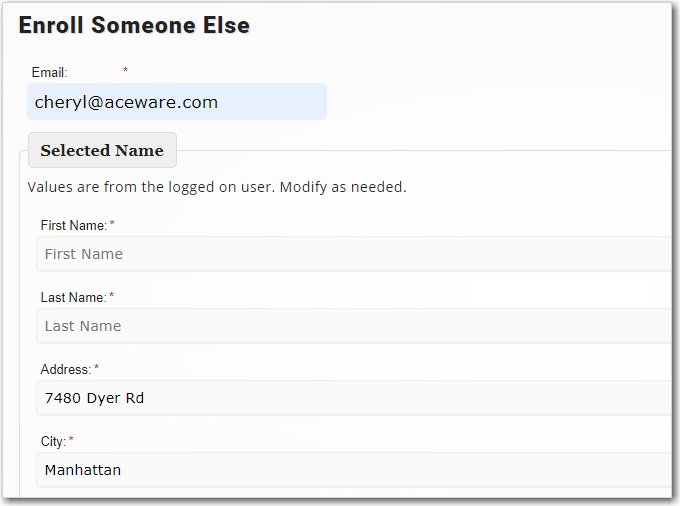Click the First Name label
Viewport: 680px width, 506px height.
coord(73,226)
